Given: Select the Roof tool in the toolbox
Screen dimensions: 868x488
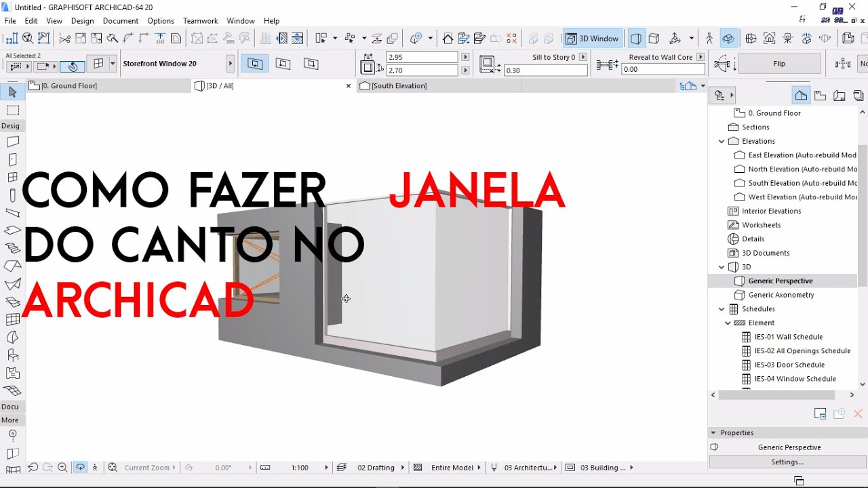Looking at the screenshot, I should [x=12, y=266].
